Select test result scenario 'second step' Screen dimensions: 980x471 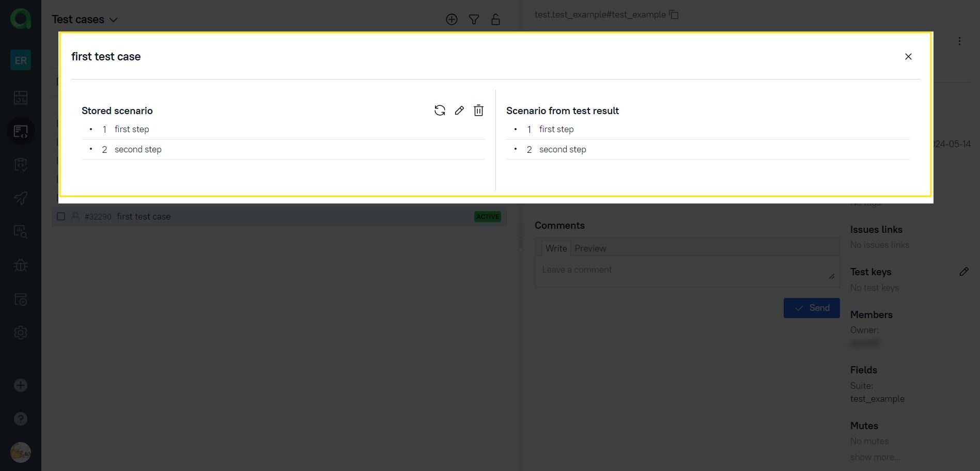tap(708, 149)
